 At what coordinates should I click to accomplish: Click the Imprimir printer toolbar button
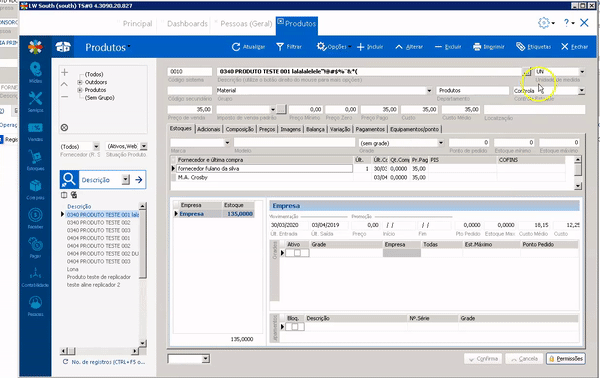coord(489,47)
